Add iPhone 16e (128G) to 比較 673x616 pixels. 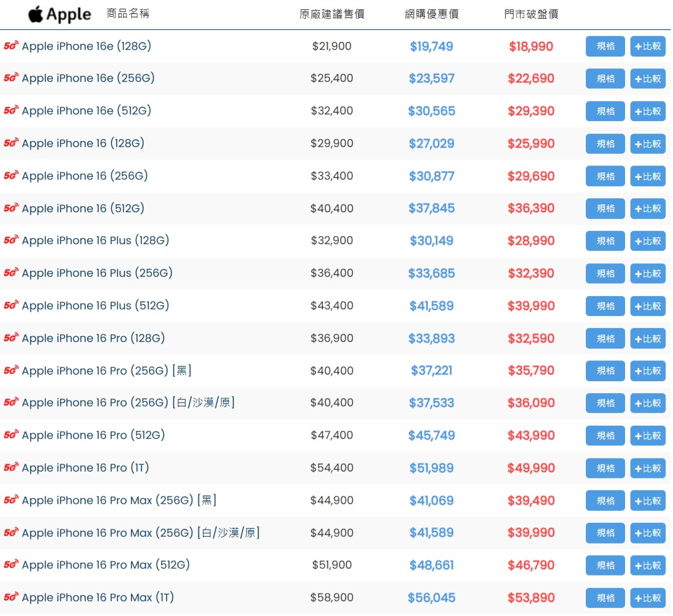[647, 47]
